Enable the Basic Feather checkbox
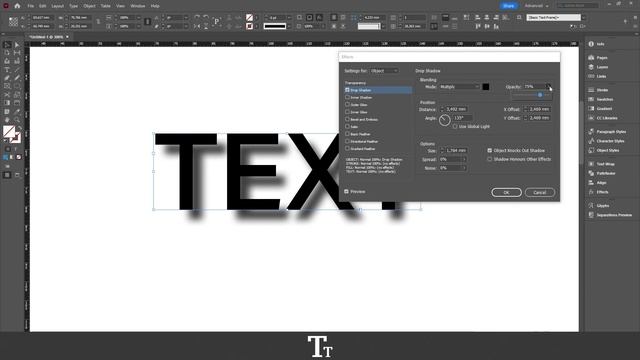The image size is (640, 360). click(347, 134)
